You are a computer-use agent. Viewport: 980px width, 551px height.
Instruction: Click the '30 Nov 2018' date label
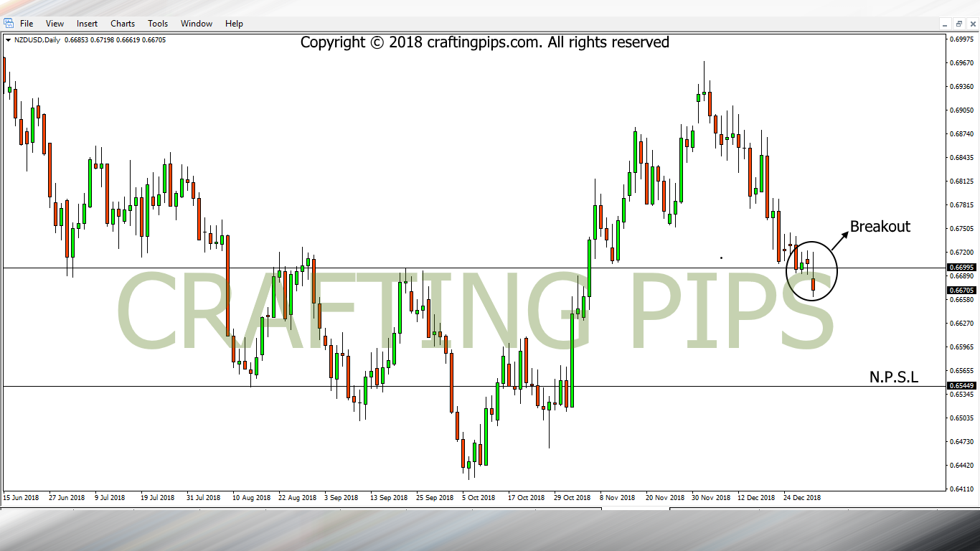click(x=710, y=497)
